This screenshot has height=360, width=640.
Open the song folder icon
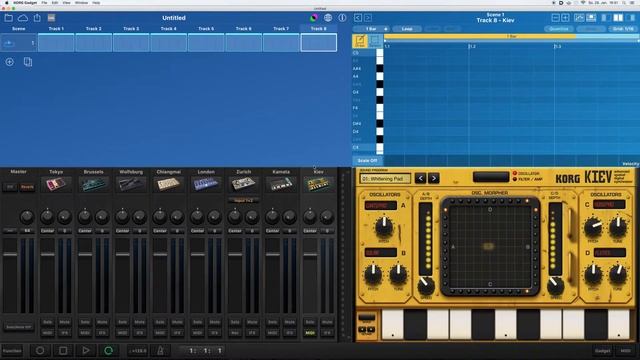tap(9, 18)
